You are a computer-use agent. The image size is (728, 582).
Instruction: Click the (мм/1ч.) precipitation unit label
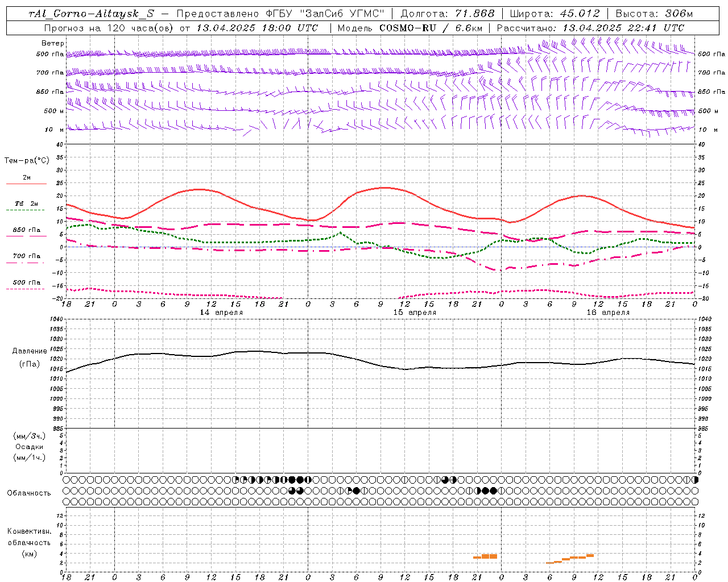tap(30, 458)
